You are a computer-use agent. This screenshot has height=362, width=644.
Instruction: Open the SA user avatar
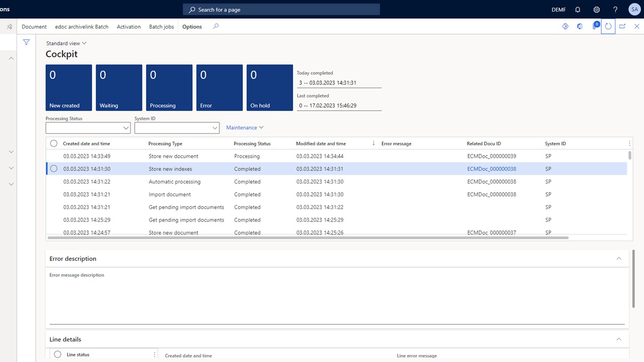tap(634, 10)
